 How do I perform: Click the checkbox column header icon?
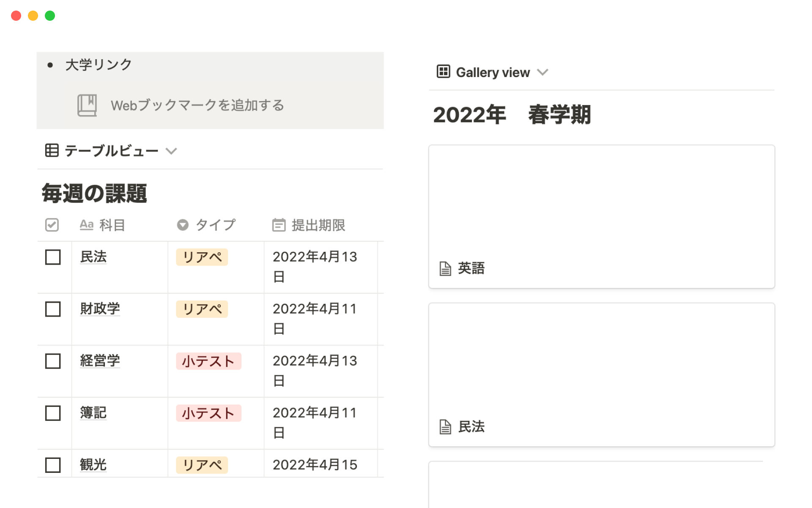click(x=52, y=225)
